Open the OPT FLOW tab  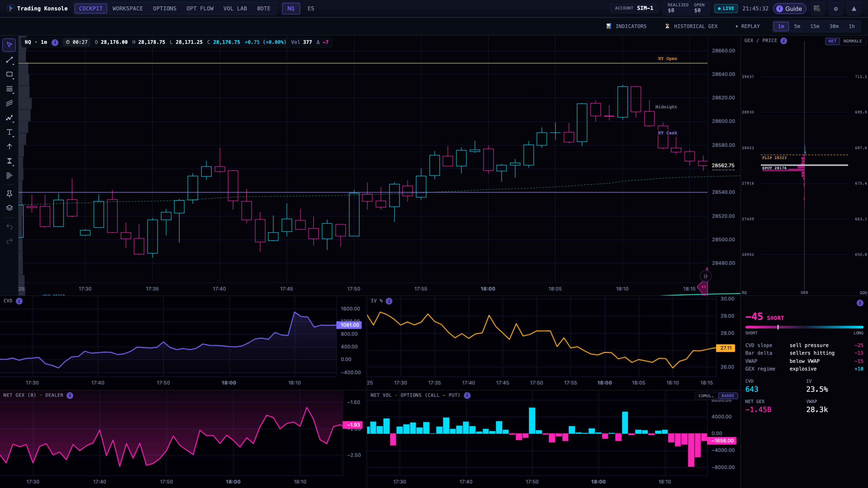click(x=200, y=8)
